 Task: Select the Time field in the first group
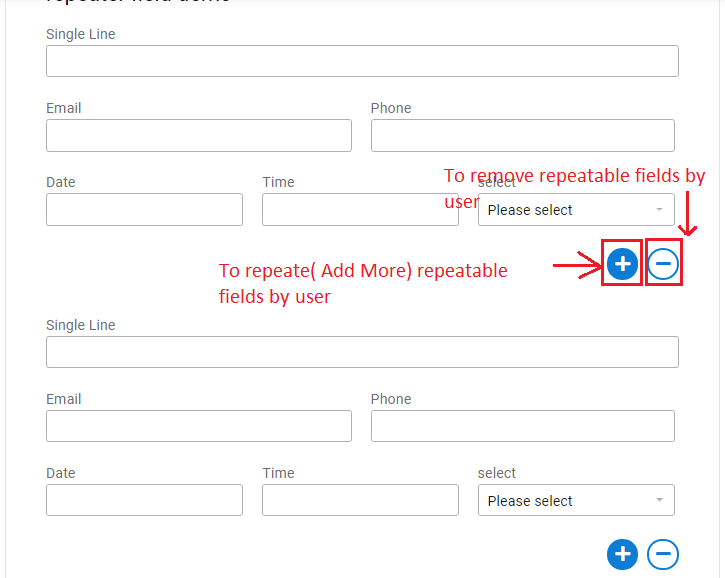[x=360, y=210]
